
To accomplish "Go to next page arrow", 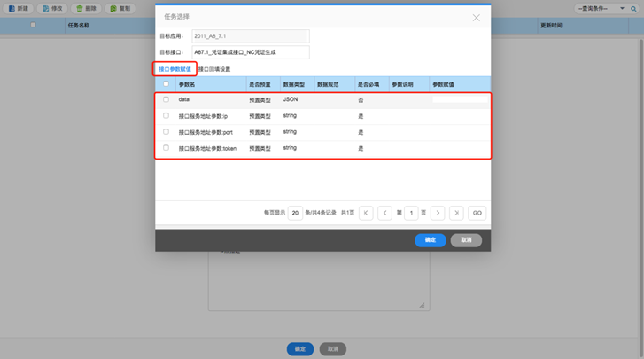I will pyautogui.click(x=438, y=213).
